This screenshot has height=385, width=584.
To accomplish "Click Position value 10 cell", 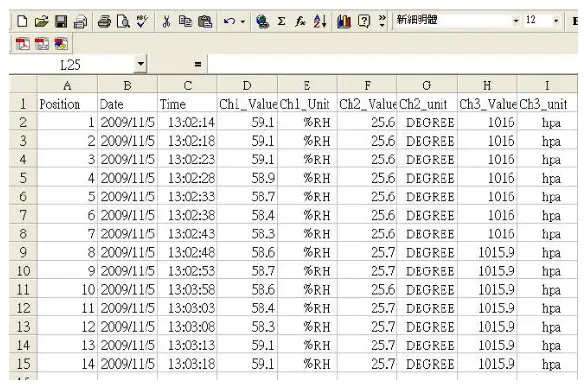I will (x=67, y=290).
